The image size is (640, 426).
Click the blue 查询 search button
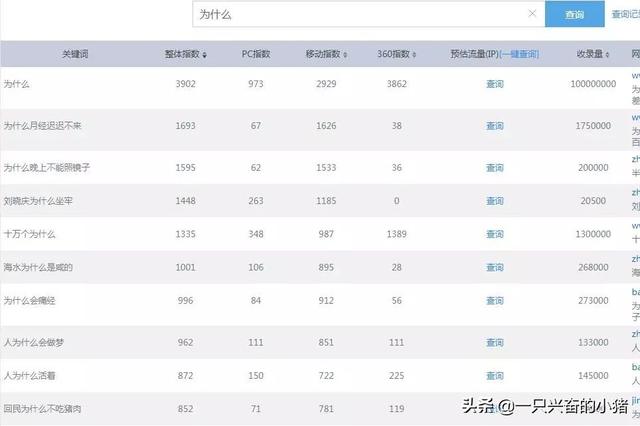point(575,14)
